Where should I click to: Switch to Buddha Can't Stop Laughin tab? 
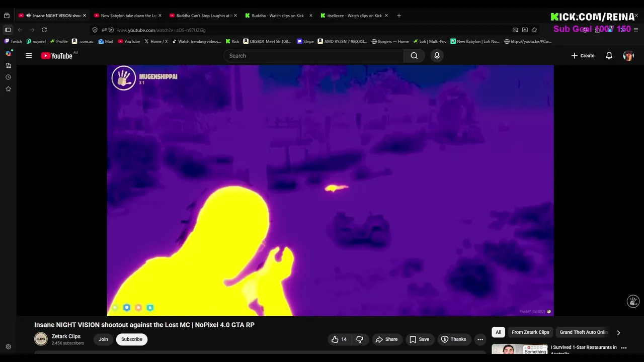(x=203, y=16)
